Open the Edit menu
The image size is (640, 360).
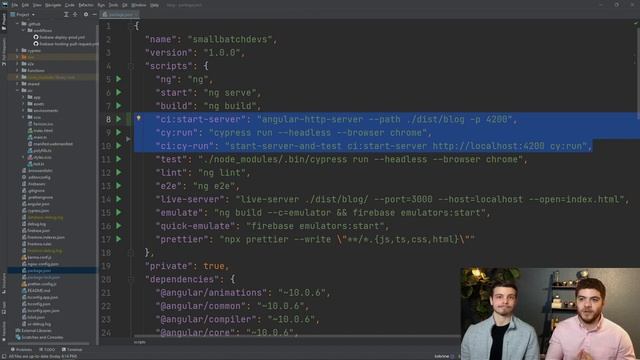pos(25,5)
